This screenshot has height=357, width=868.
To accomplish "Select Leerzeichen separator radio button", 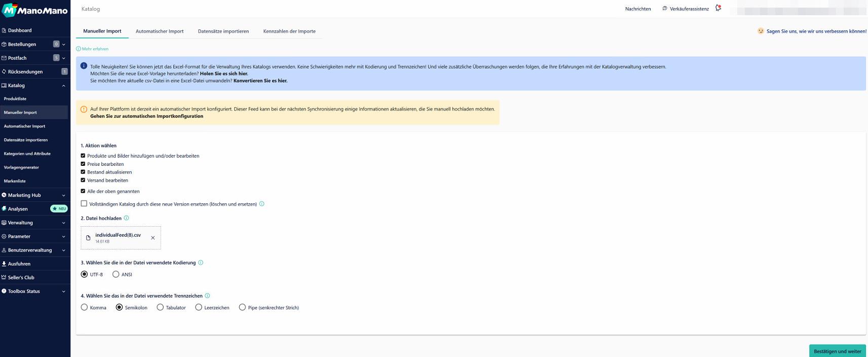I will pyautogui.click(x=199, y=307).
